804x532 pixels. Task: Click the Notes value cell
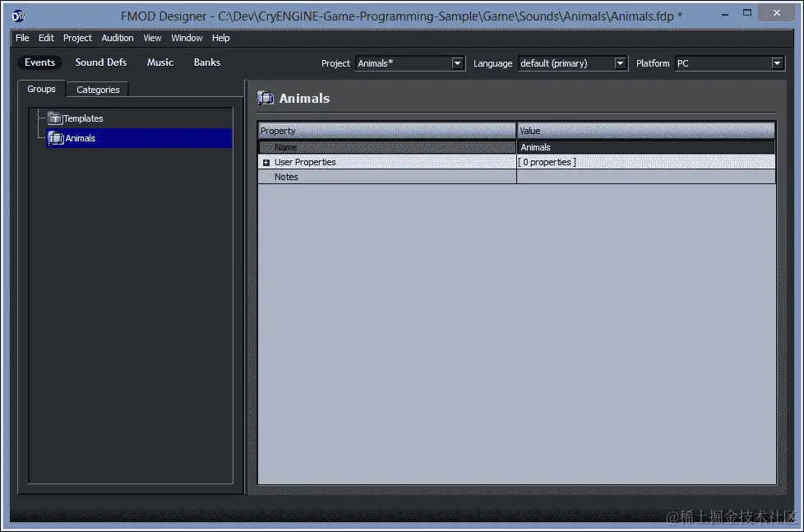coord(646,177)
